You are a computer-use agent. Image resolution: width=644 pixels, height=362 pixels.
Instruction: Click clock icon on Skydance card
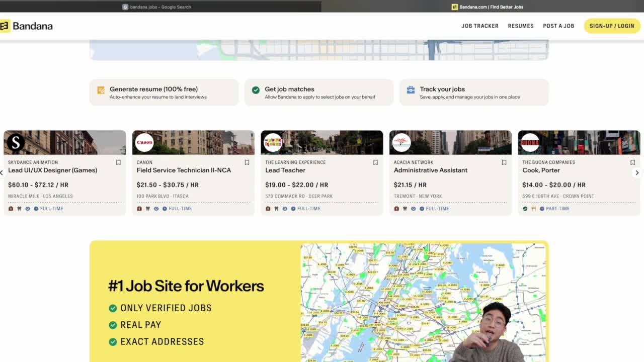[36, 209]
